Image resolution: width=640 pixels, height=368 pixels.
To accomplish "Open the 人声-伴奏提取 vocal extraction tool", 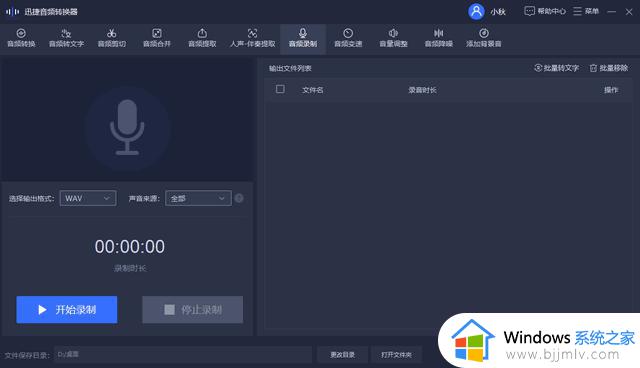I will click(x=252, y=38).
